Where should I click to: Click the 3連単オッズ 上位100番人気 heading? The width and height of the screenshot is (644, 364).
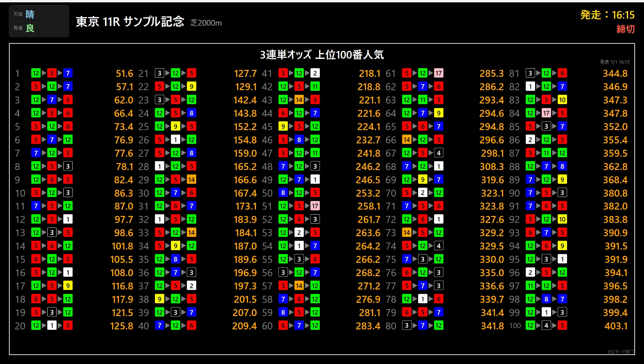click(322, 55)
